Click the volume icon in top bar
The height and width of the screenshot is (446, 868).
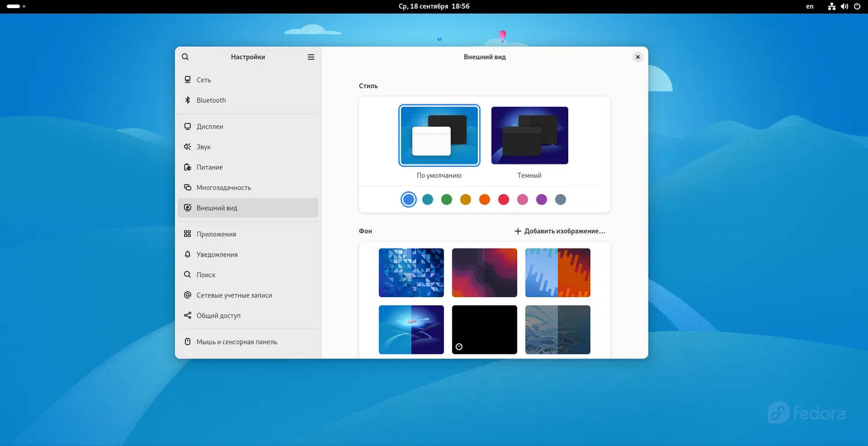(844, 6)
